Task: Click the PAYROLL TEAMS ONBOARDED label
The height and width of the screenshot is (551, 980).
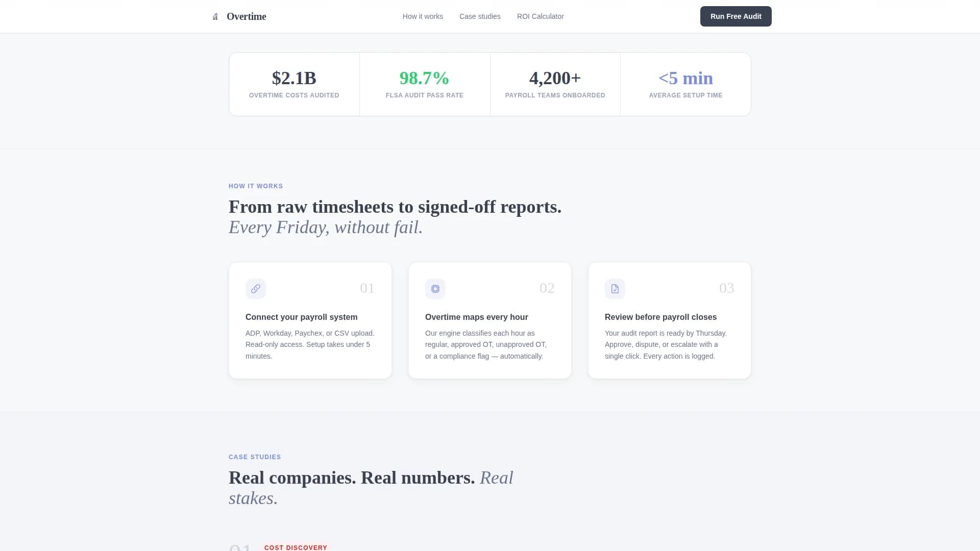Action: tap(555, 95)
